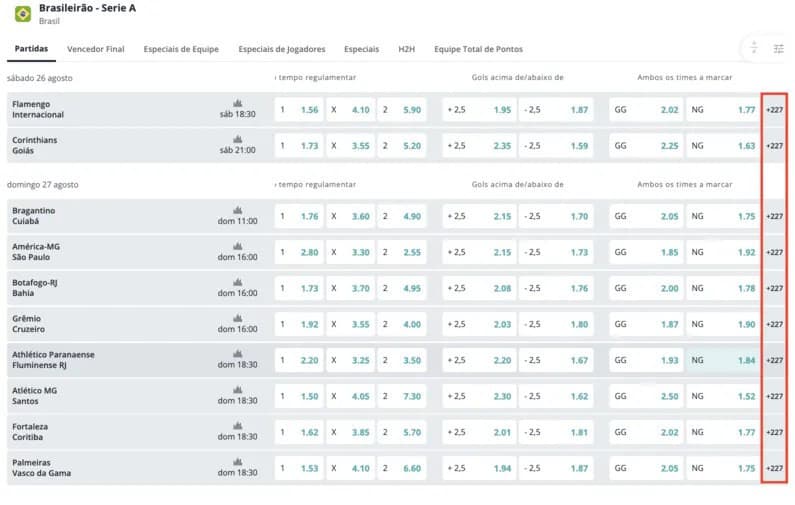Select Botafogo-RJ home win at 1.73

tap(299, 288)
